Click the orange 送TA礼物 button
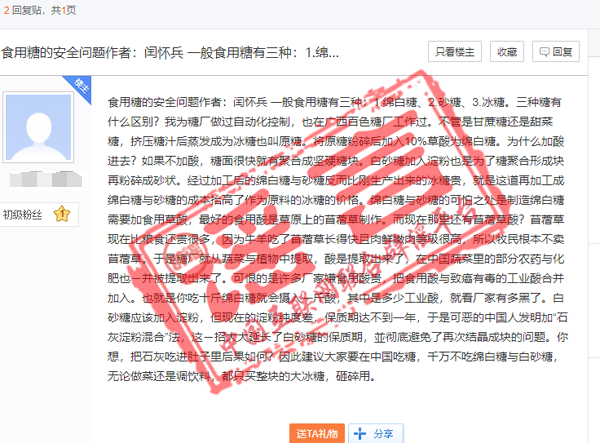Viewport: 600px width, 443px height. [x=317, y=433]
